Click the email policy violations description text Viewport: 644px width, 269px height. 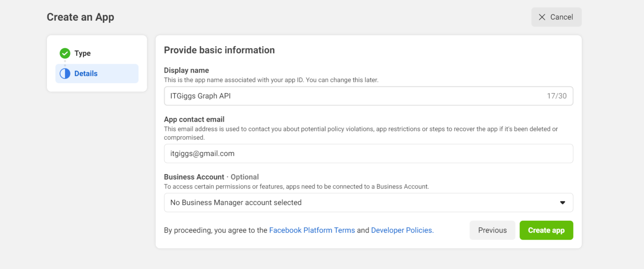pos(361,133)
